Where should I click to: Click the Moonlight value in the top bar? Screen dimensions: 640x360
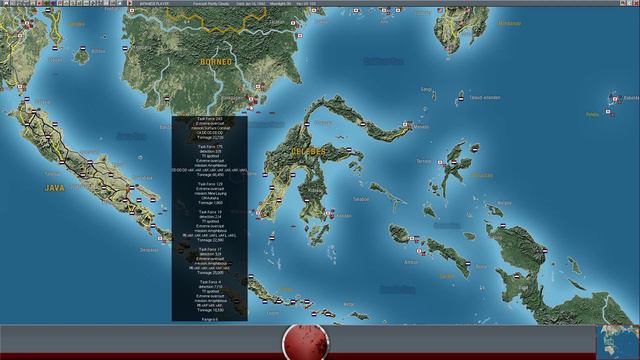(280, 3)
